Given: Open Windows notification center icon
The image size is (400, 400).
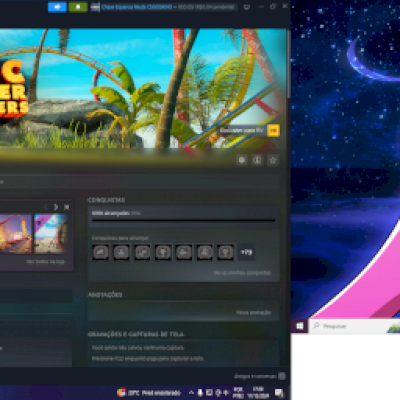Looking at the screenshot, I should coord(279,393).
